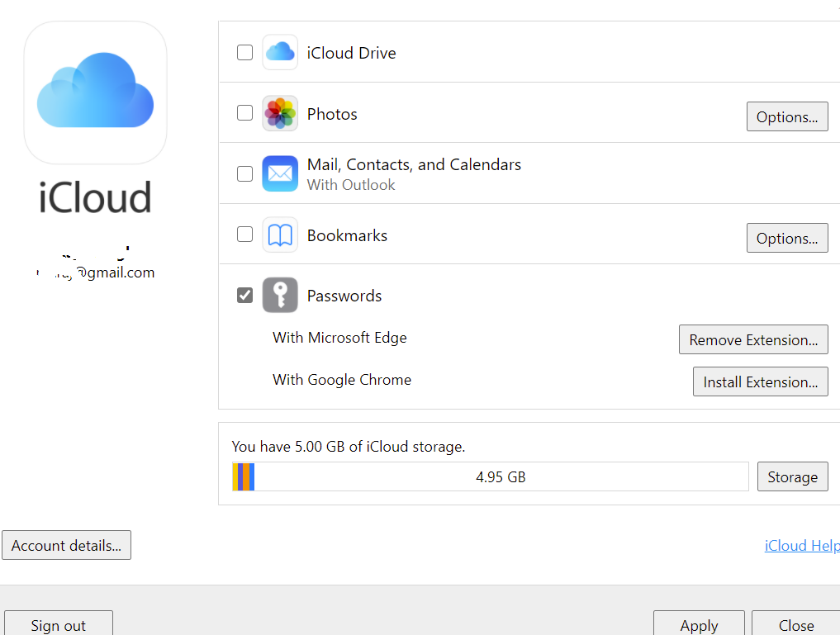Click the 5.00 GB iCloud storage message
The height and width of the screenshot is (635, 840).
pyautogui.click(x=349, y=447)
